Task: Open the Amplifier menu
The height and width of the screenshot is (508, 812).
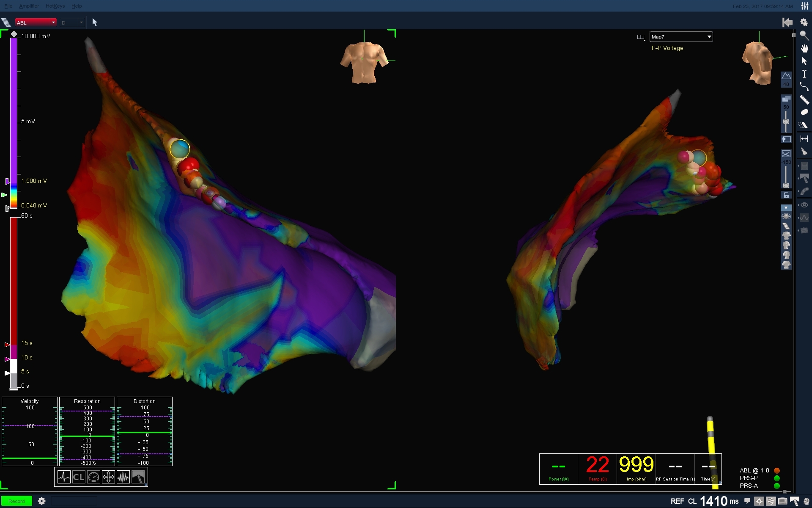Action: tap(29, 6)
